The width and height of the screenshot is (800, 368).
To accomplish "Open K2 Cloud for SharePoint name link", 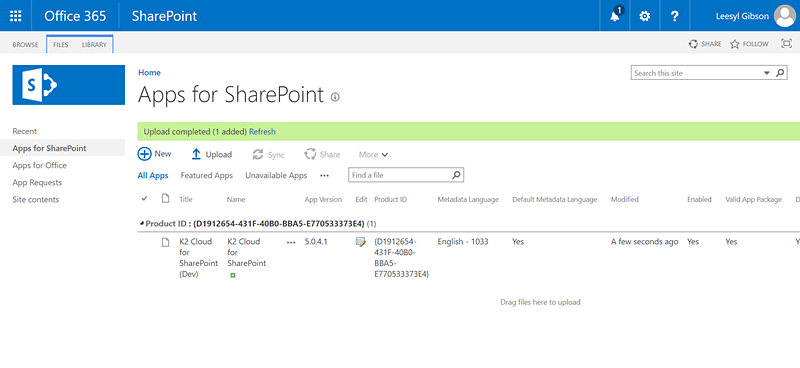I will 246,252.
